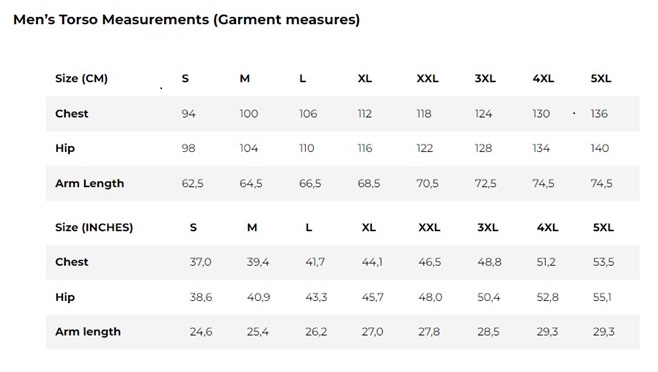Select the Chest row label in CM table
This screenshot has height=372, width=658.
point(72,114)
